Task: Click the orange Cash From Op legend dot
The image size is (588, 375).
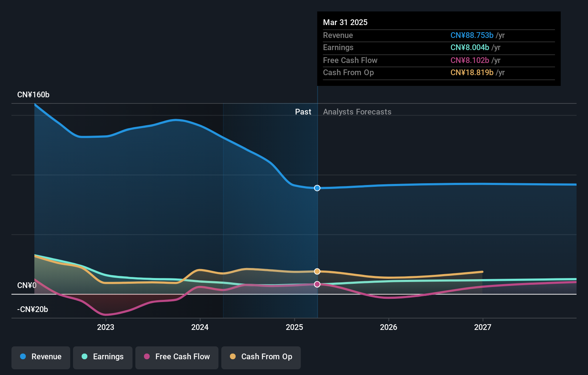Action: [x=233, y=356]
